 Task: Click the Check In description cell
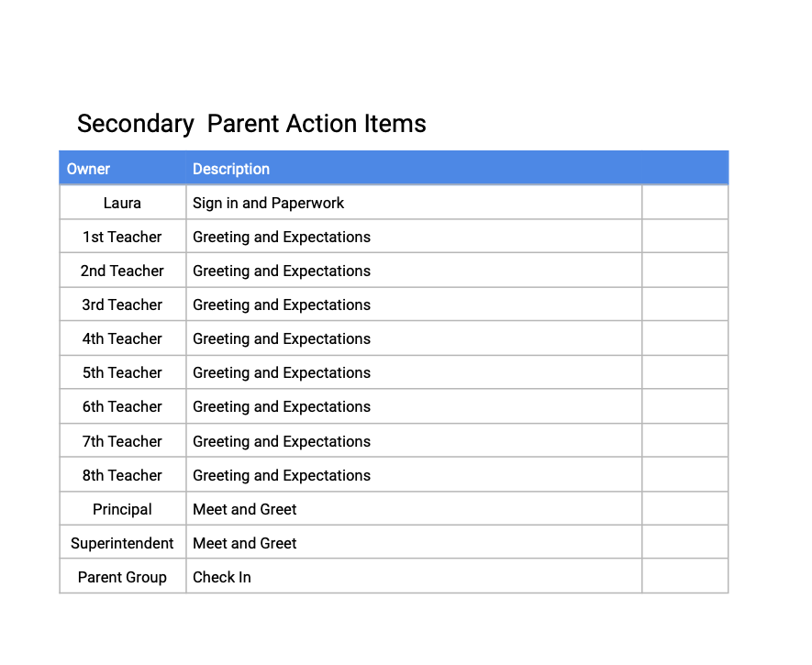pos(222,577)
